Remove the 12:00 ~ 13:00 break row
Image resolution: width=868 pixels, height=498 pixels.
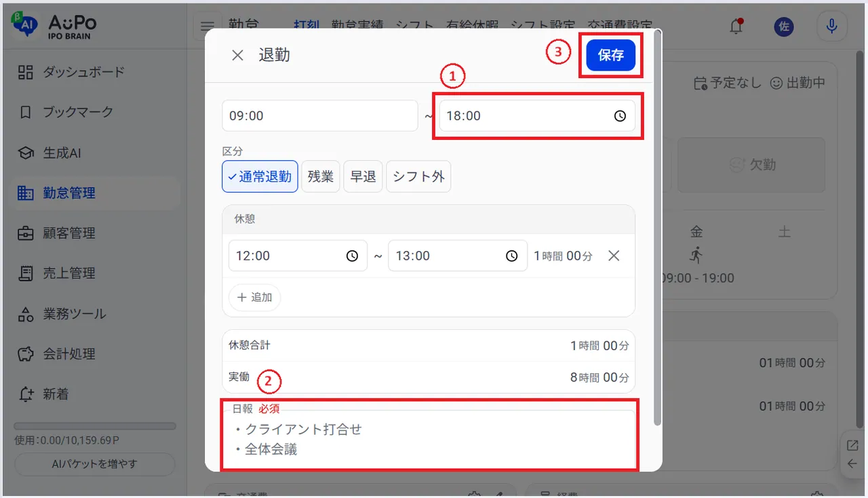click(x=614, y=256)
